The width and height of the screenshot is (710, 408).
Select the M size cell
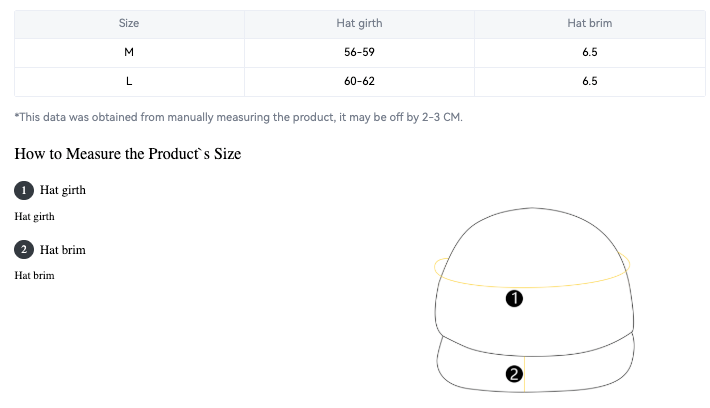click(x=129, y=53)
